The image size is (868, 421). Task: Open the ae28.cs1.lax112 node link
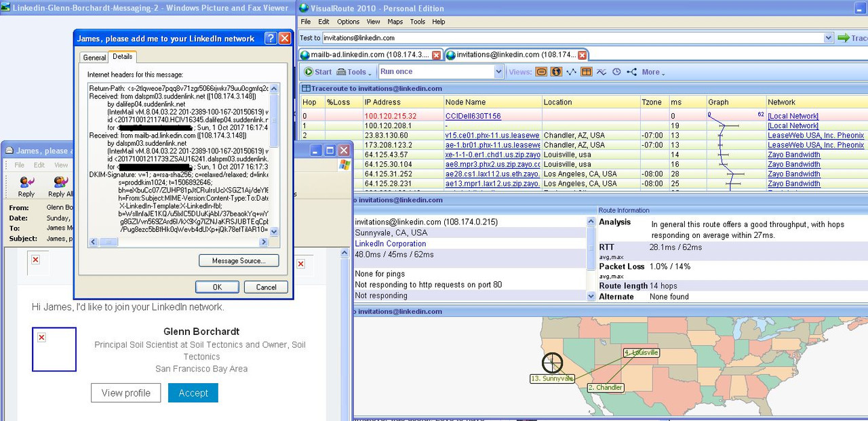(492, 174)
